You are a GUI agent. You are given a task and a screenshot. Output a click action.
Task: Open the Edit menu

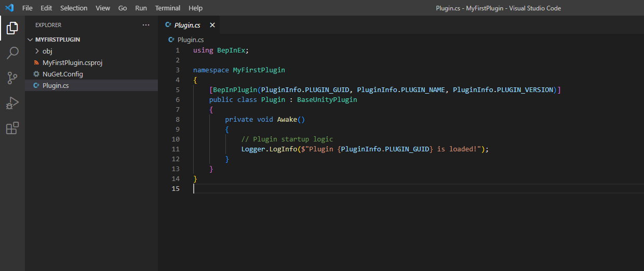click(x=46, y=8)
